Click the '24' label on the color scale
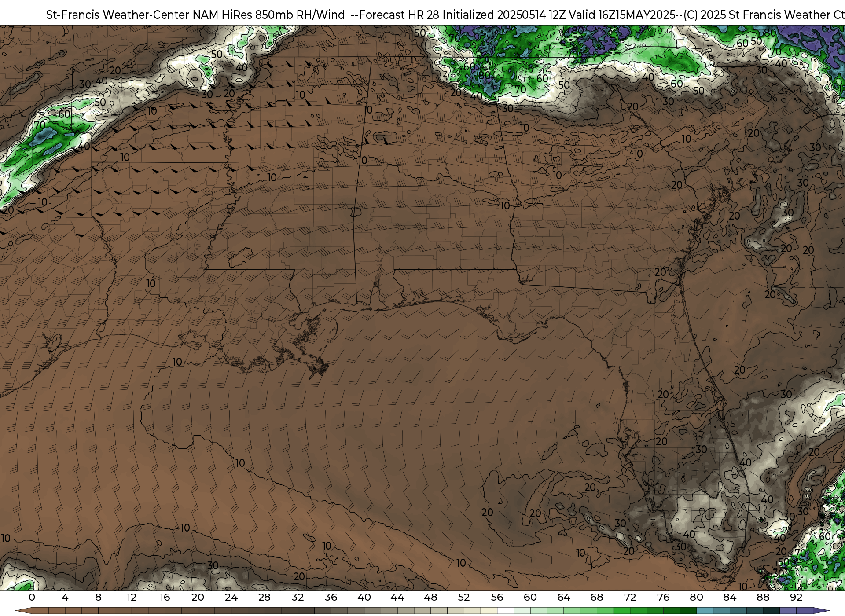Image resolution: width=845 pixels, height=616 pixels. click(x=231, y=598)
